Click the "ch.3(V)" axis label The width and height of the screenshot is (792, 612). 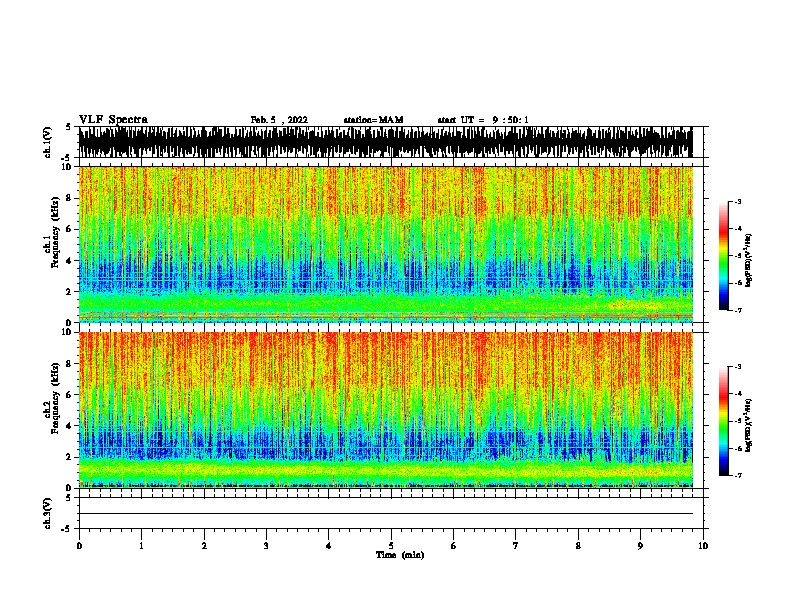(x=48, y=514)
